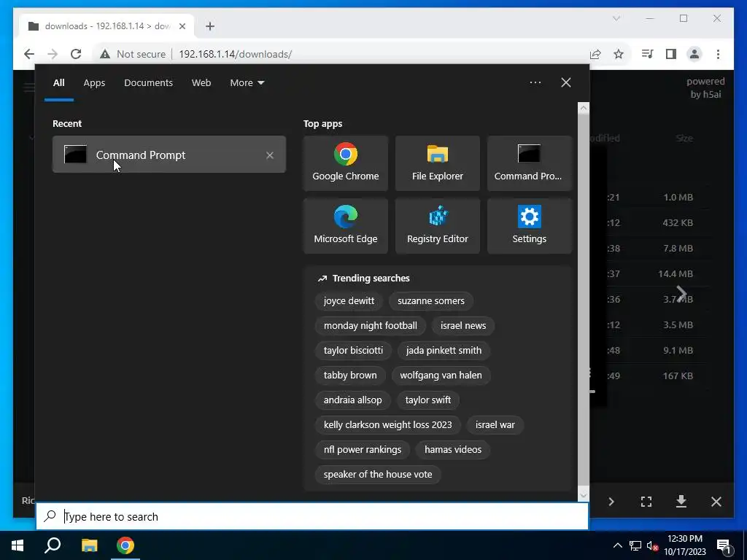
Task: Reload the Chrome page
Action: click(x=76, y=54)
